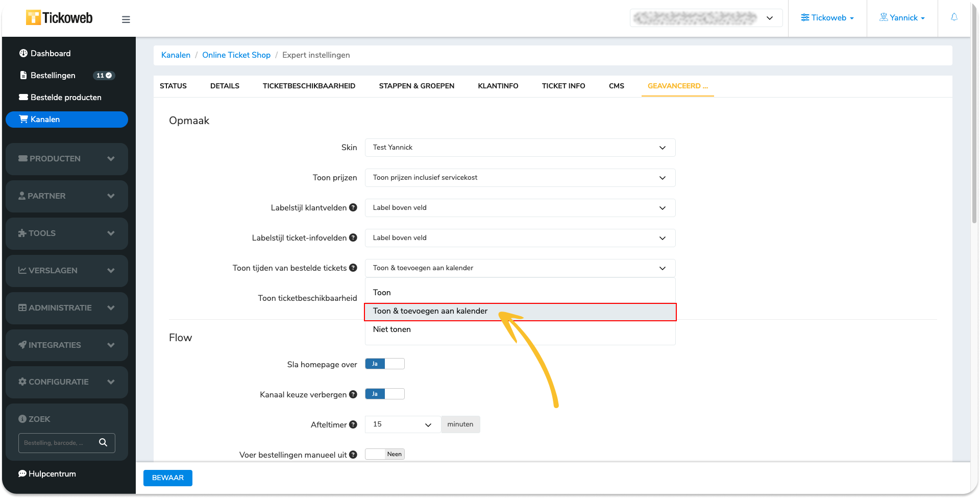Go to Online Ticket Shop breadcrumb

click(236, 55)
